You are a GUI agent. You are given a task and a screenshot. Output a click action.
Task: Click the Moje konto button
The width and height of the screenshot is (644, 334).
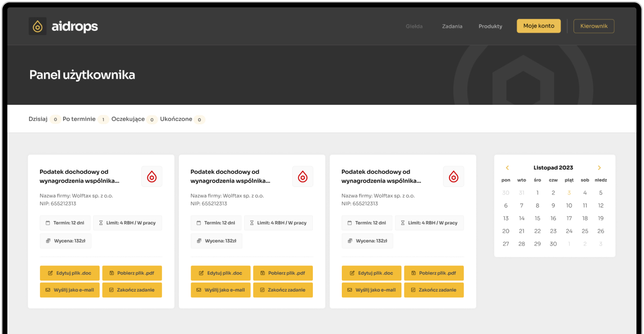[539, 26]
